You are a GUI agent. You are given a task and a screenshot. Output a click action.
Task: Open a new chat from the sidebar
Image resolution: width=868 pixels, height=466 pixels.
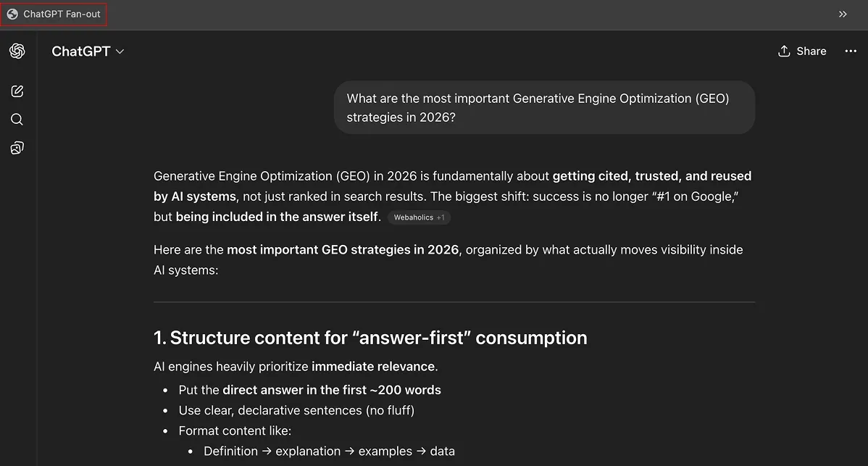tap(17, 91)
